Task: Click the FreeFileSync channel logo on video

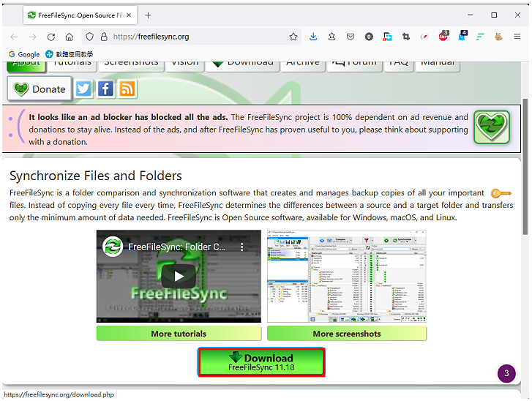Action: 112,247
